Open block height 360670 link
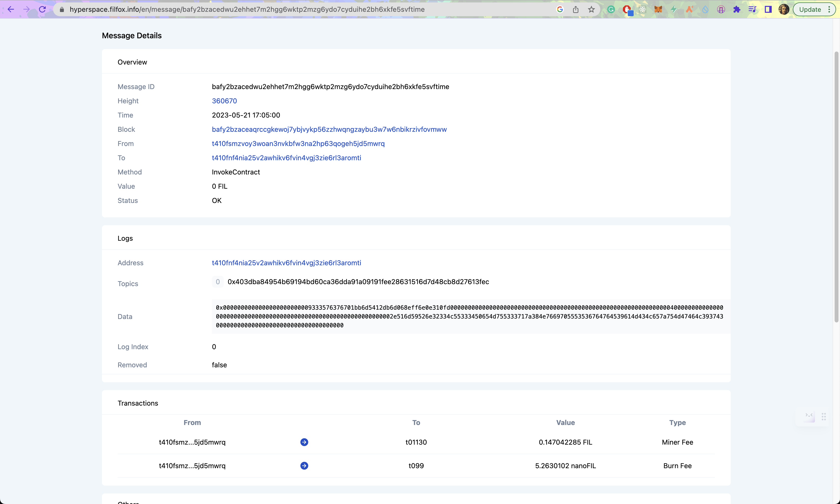This screenshot has height=504, width=840. (x=224, y=101)
